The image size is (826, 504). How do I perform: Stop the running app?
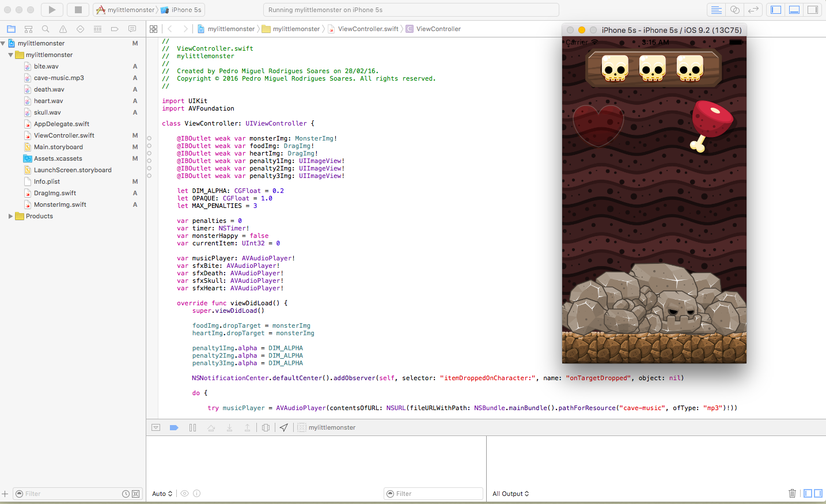tap(78, 10)
